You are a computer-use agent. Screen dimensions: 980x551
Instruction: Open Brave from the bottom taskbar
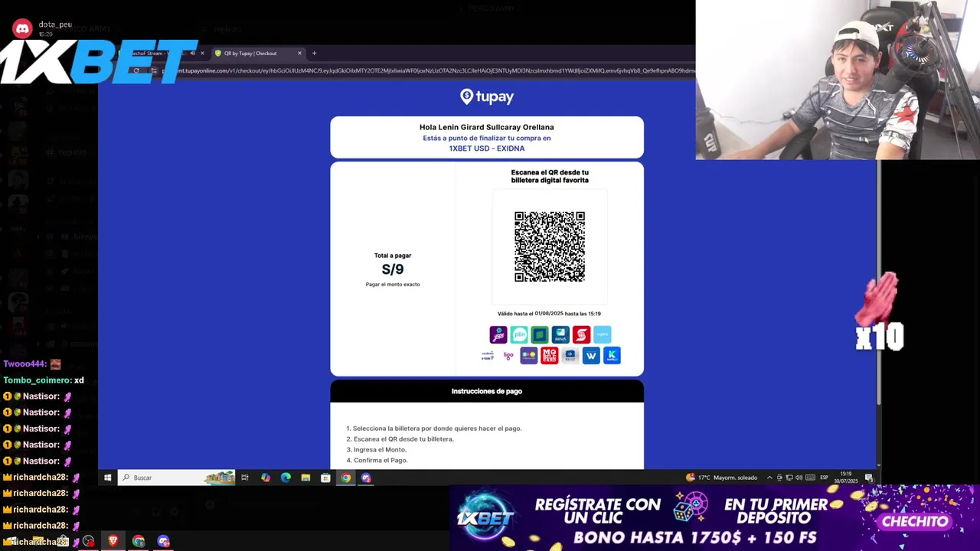(x=113, y=542)
